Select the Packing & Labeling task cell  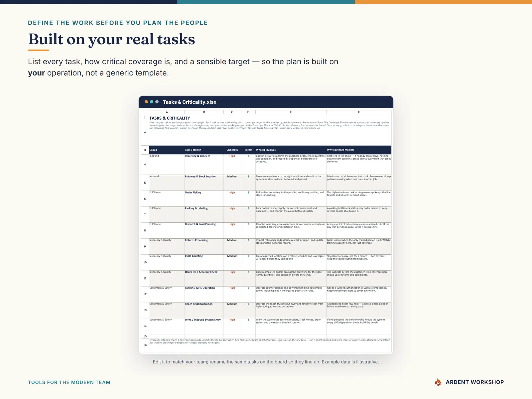tap(204, 214)
